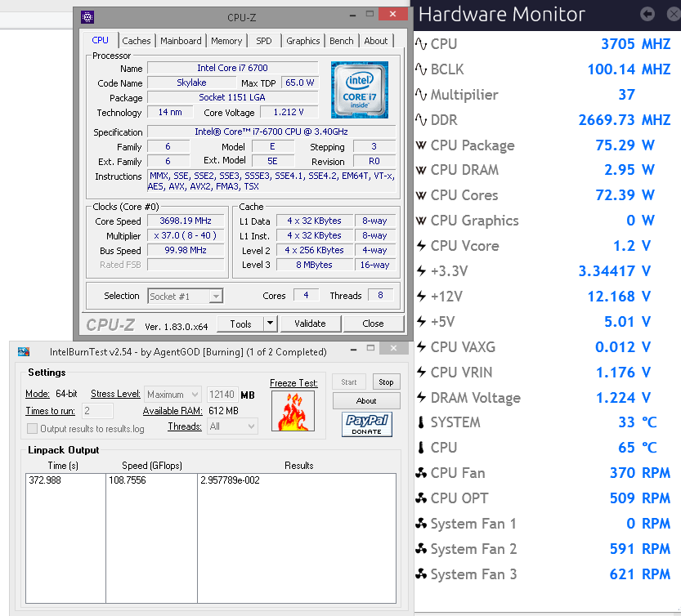Click the 2669.73 MHZ DDR reading
681x616 pixels.
coord(624,120)
